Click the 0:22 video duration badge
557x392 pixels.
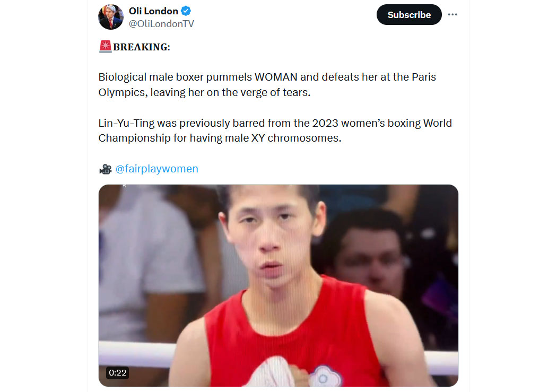tap(118, 373)
